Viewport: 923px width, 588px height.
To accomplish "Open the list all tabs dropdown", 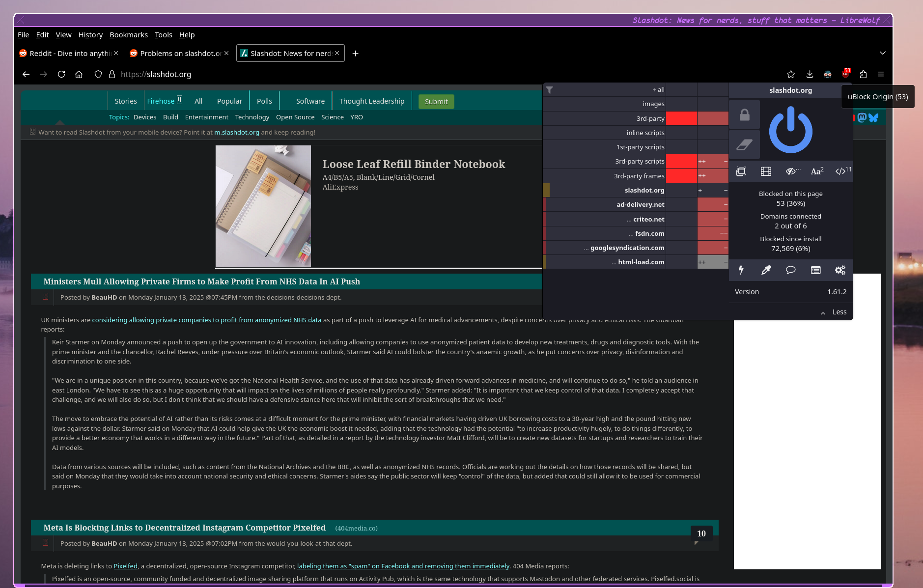I will [x=883, y=53].
